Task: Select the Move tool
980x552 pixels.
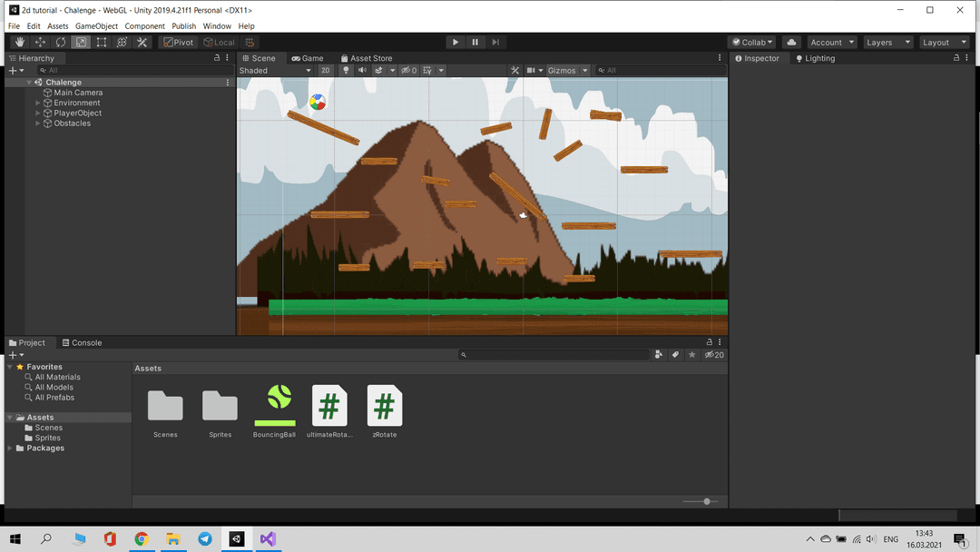Action: click(40, 43)
